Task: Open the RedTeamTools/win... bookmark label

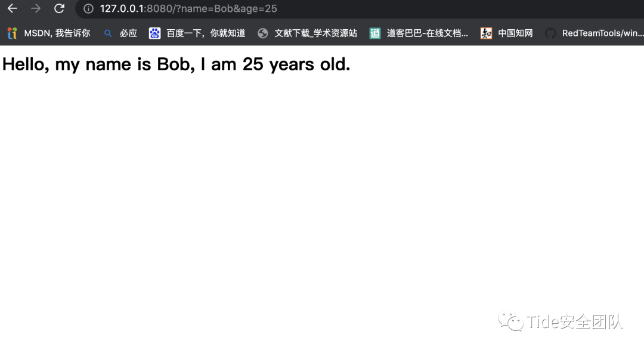Action: click(x=602, y=33)
